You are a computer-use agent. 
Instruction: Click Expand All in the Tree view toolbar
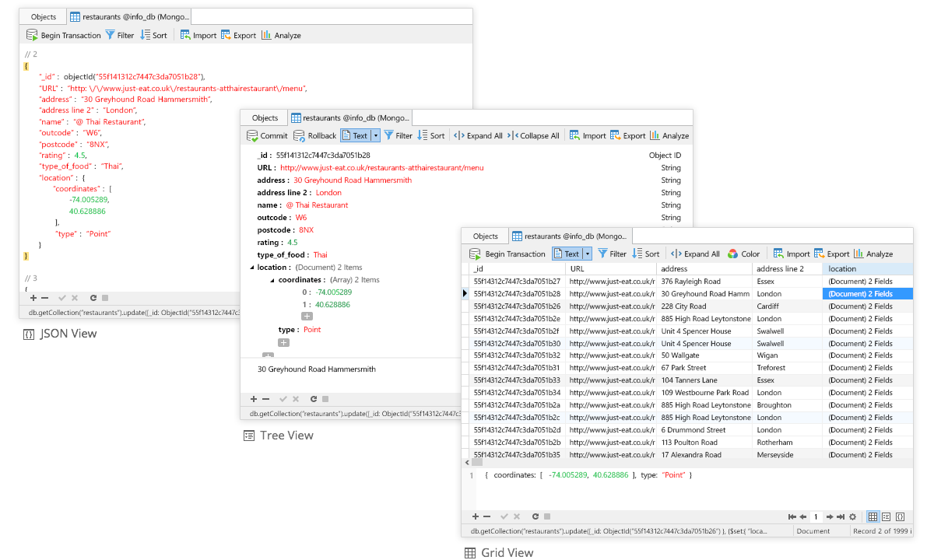click(x=478, y=135)
